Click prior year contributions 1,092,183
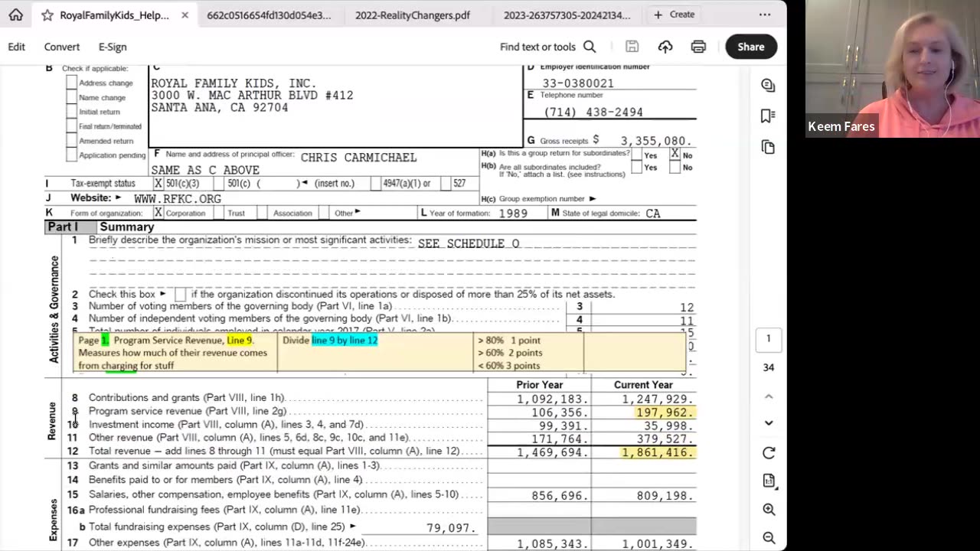The width and height of the screenshot is (980, 551). tap(553, 399)
